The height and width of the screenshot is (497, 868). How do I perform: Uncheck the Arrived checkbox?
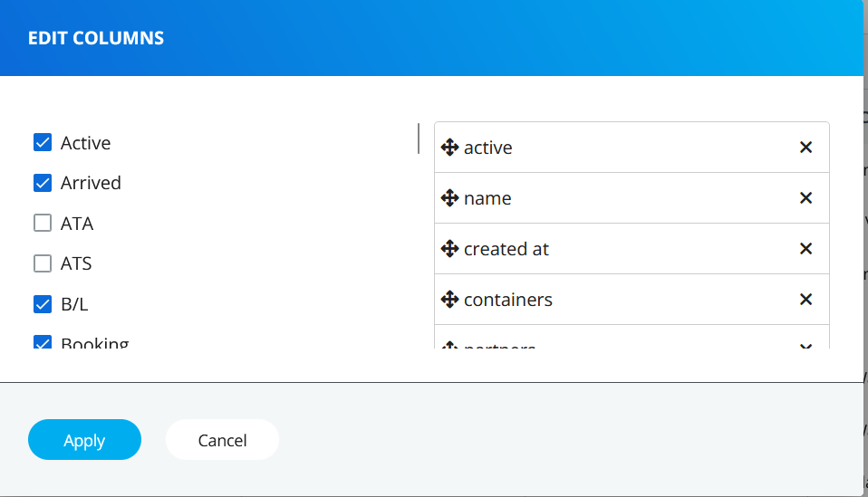point(43,183)
